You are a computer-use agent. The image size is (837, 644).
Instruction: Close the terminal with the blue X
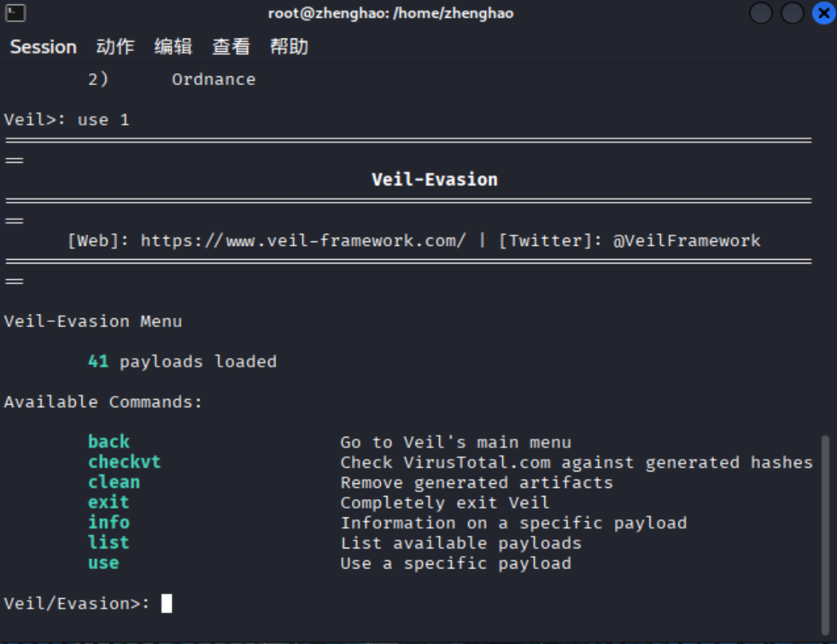click(823, 13)
